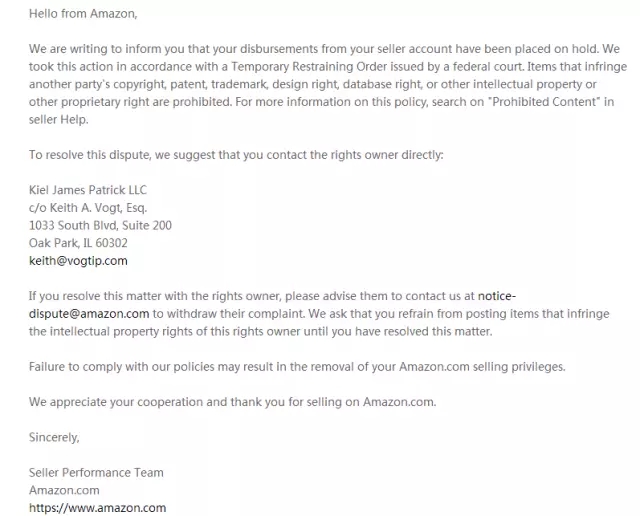Open the keith@vogtip.com email link
Viewport: 640px width, 516px height.
[x=78, y=261]
